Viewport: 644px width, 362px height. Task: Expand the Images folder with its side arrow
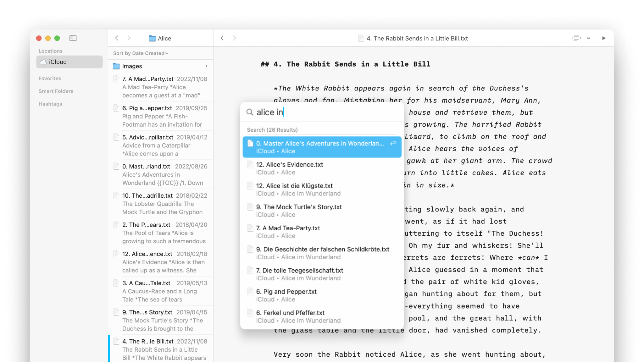(x=207, y=66)
